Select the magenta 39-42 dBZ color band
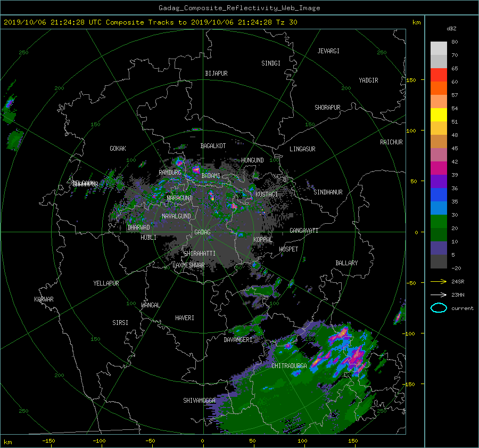The image size is (479, 448). tap(439, 168)
